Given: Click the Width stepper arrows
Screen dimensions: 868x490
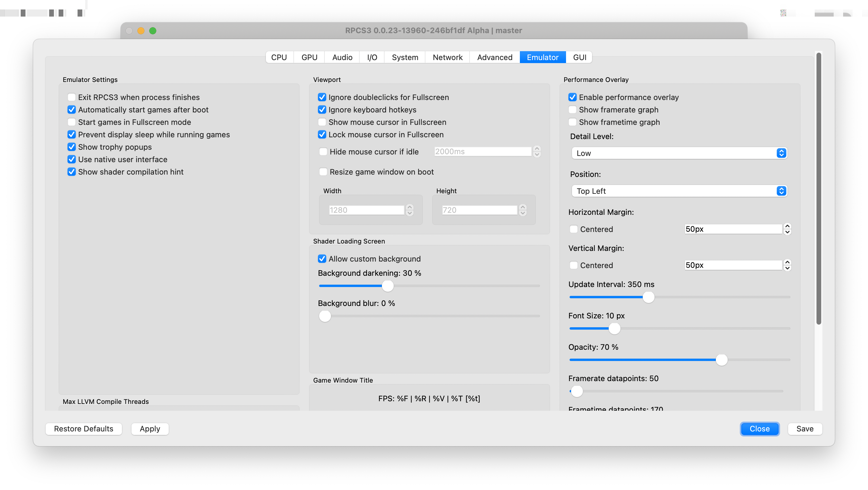Looking at the screenshot, I should 409,210.
